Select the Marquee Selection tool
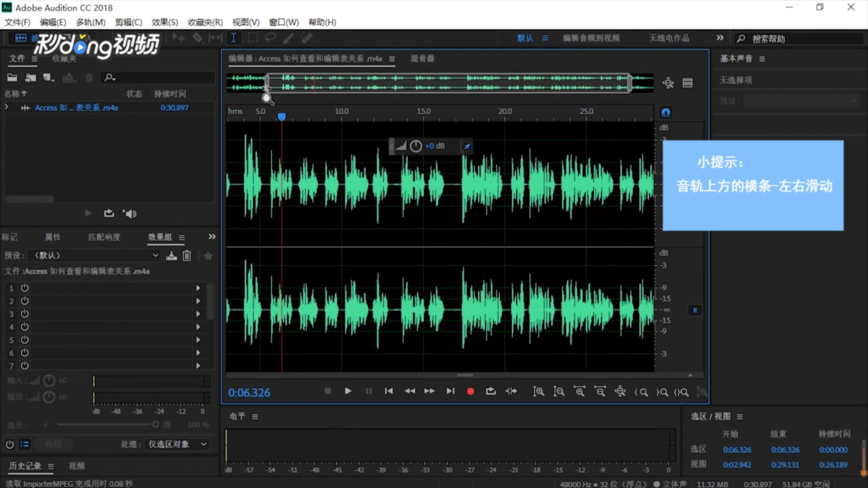 pyautogui.click(x=253, y=38)
